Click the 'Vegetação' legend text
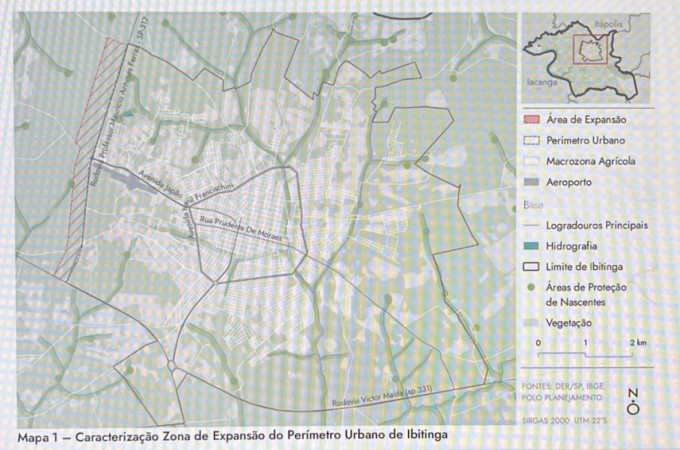This screenshot has height=450, width=680. (569, 323)
